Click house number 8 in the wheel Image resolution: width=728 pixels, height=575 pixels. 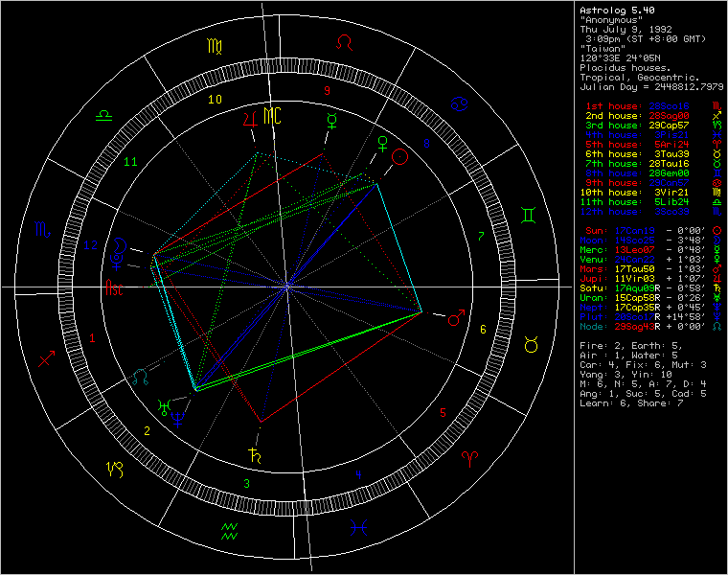426,144
